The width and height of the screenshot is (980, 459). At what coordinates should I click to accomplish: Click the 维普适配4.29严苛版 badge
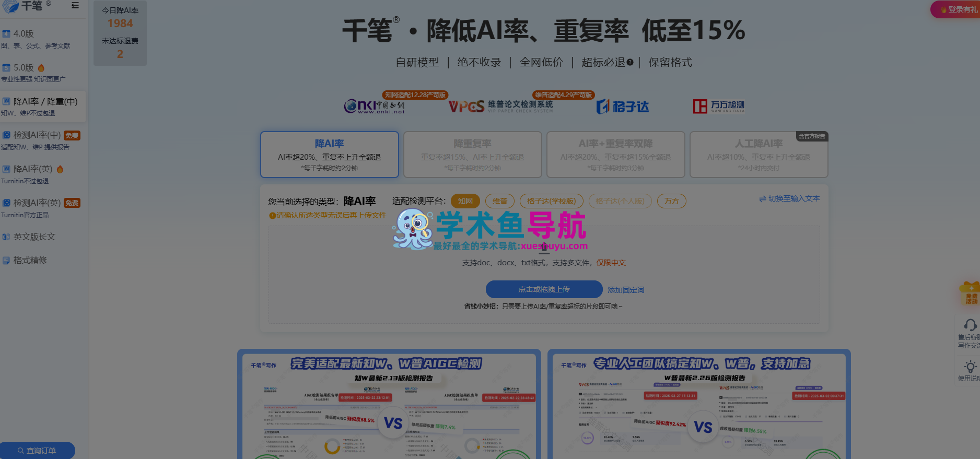564,95
